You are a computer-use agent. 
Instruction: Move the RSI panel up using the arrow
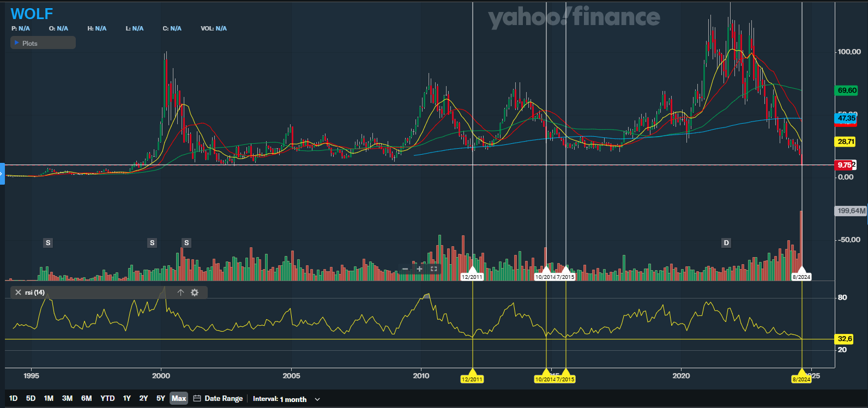coord(180,293)
